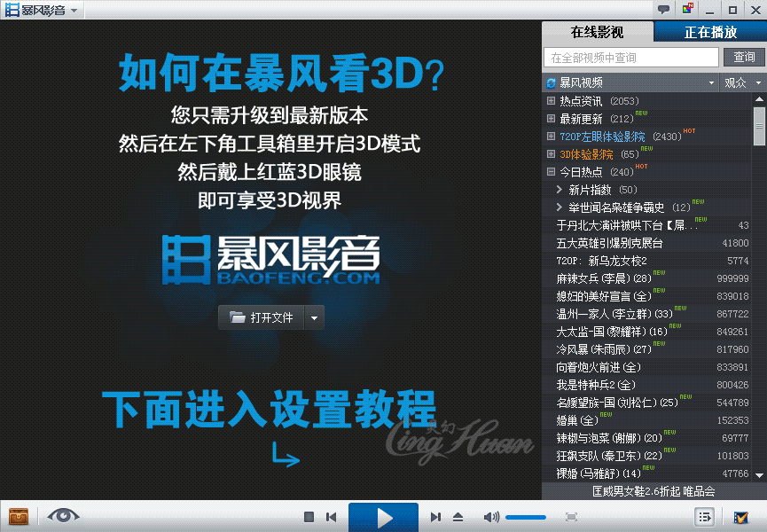Open the 观众 sort dropdown arrow
Screen dimensions: 767x532
tap(759, 83)
